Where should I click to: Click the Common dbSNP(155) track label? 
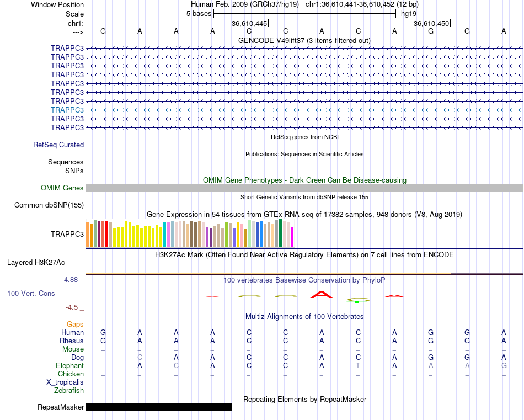49,205
